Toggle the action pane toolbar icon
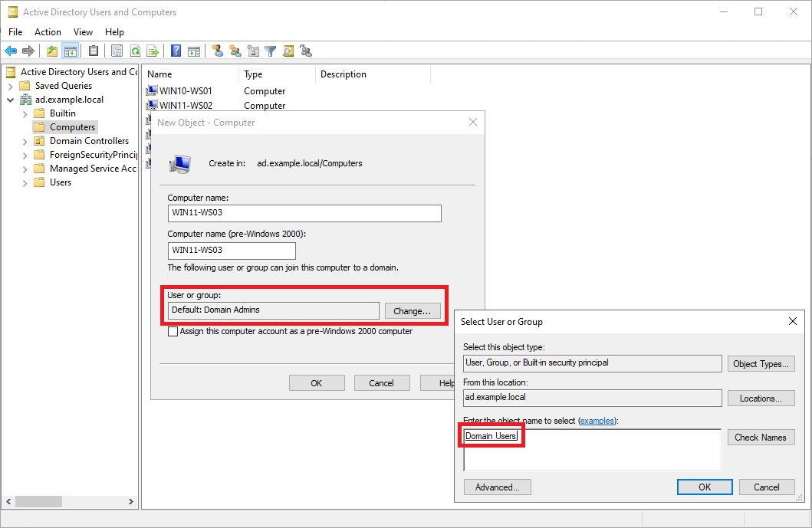Viewport: 812px width, 528px height. pyautogui.click(x=194, y=51)
